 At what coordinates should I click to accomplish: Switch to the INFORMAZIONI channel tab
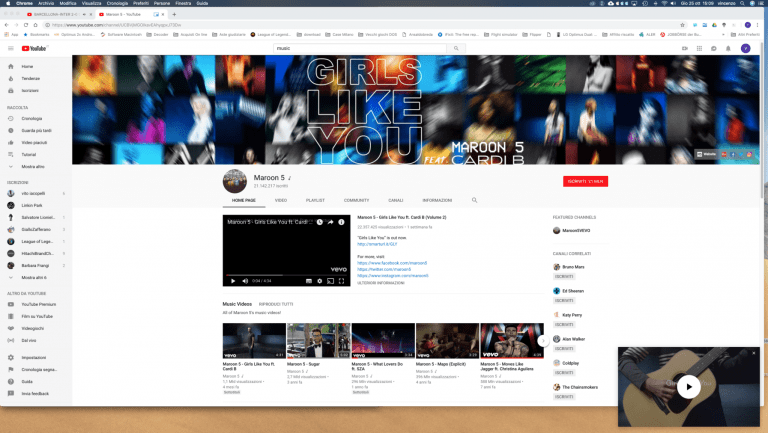[437, 200]
